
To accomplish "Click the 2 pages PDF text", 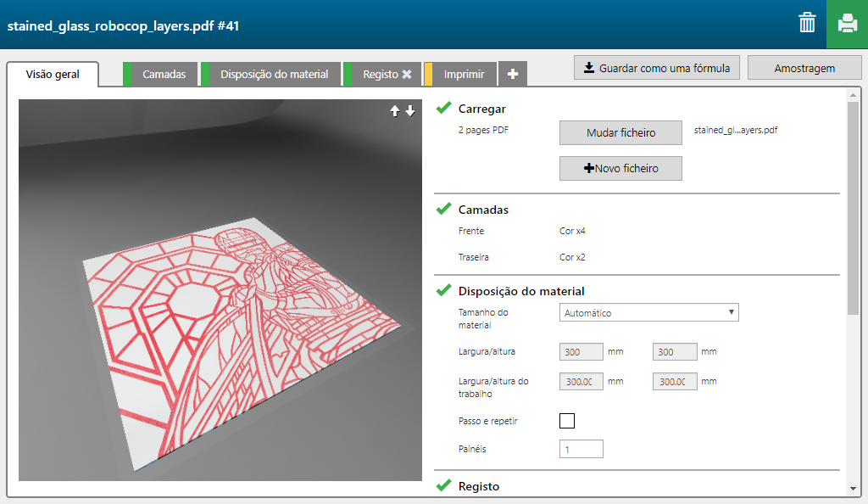I will click(483, 130).
